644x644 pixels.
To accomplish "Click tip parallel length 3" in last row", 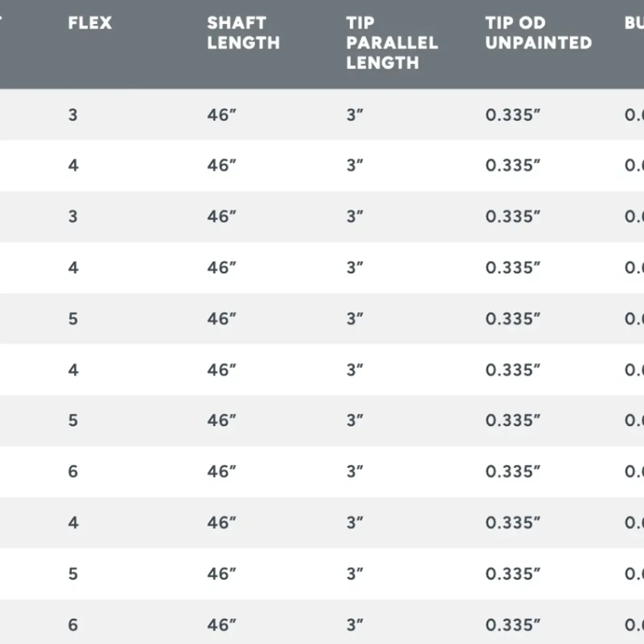I will (x=355, y=625).
